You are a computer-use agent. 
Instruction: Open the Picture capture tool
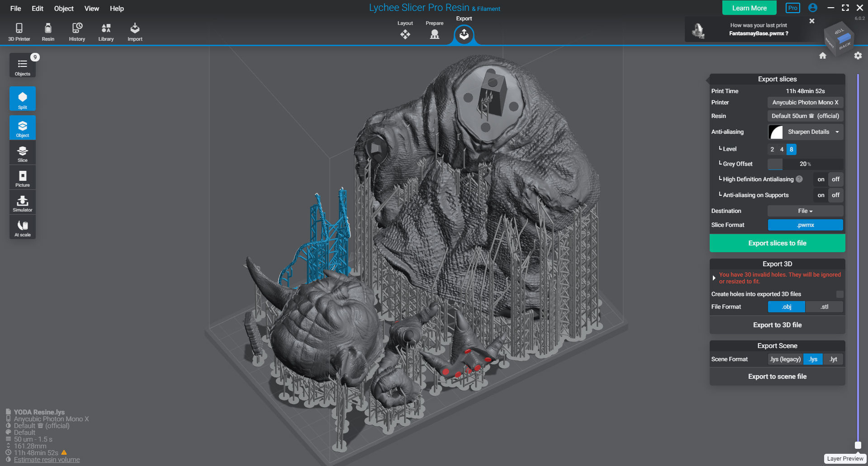pos(23,178)
